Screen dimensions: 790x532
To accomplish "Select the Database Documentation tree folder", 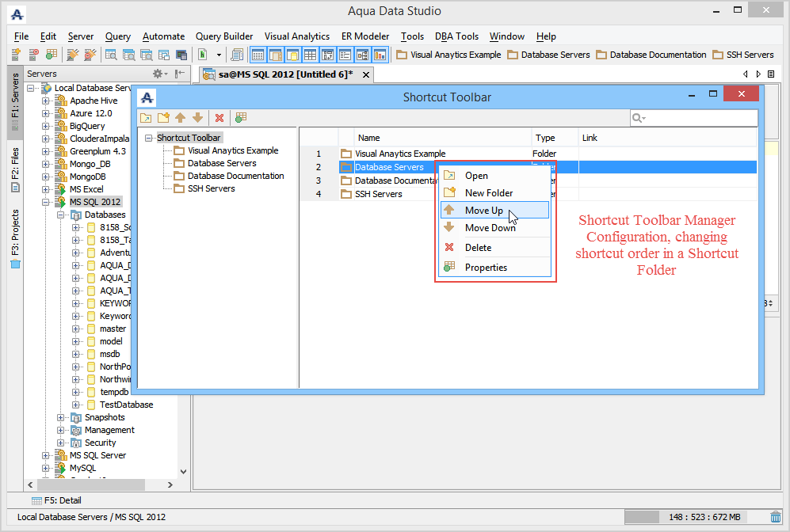I will (235, 176).
